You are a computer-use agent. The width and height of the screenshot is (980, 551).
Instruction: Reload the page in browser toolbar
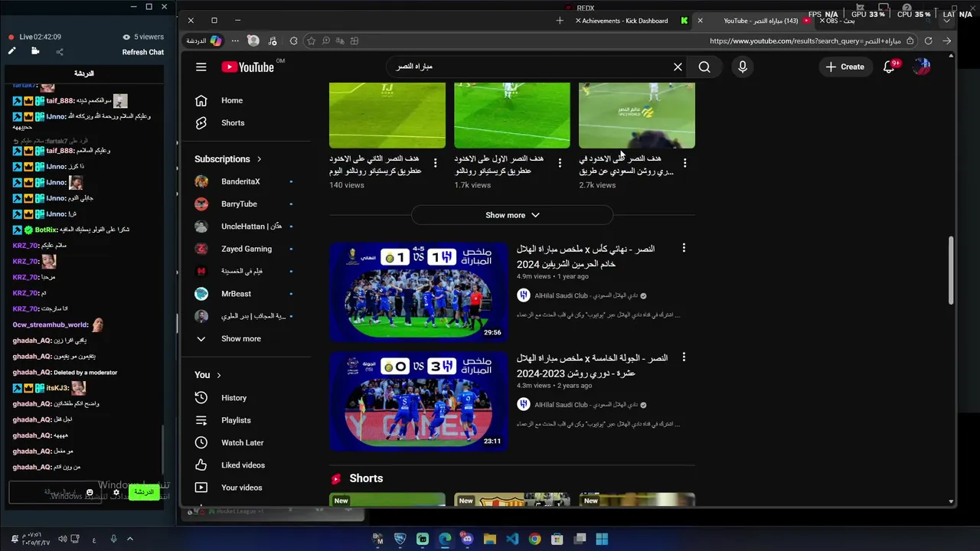tap(928, 41)
